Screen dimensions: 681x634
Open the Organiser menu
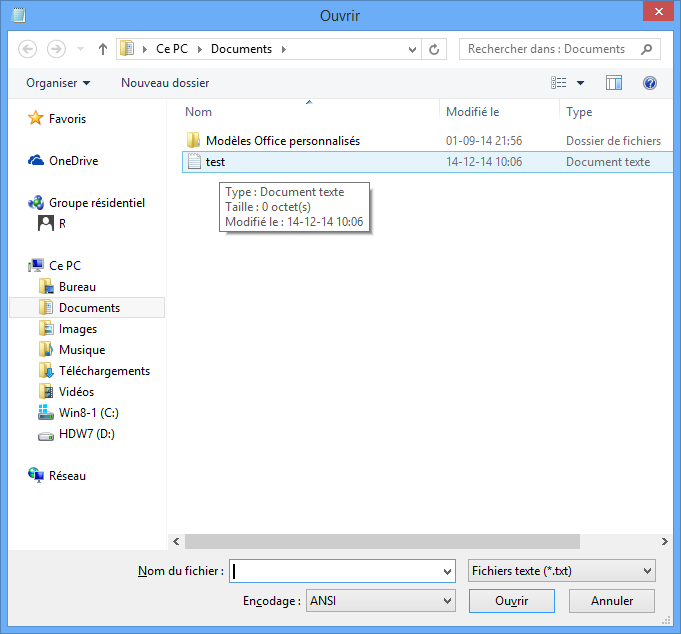(58, 83)
